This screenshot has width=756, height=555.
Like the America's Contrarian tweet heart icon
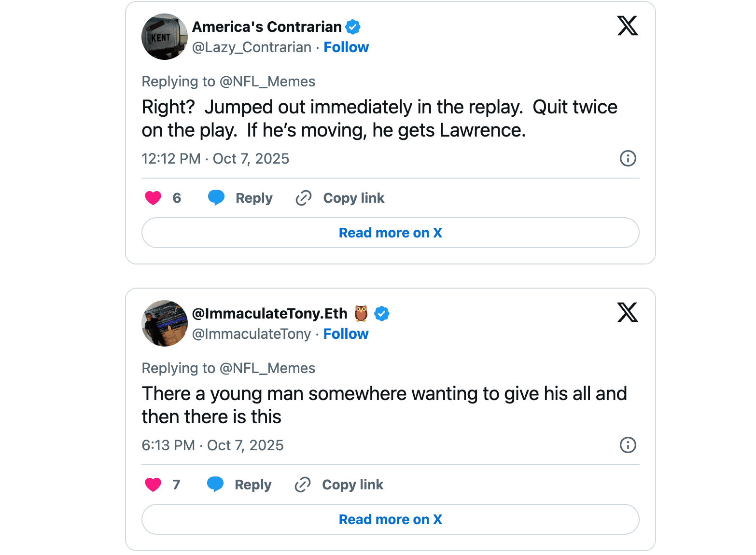coord(153,198)
